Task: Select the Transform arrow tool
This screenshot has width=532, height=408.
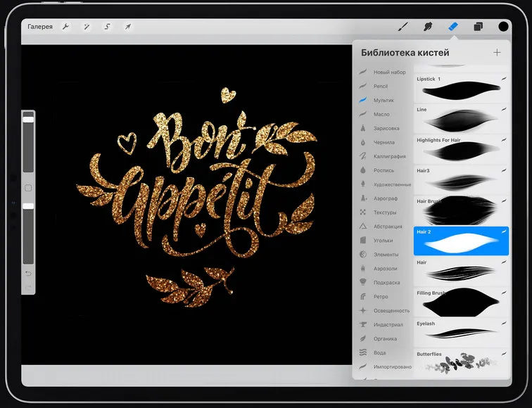Action: click(x=128, y=27)
